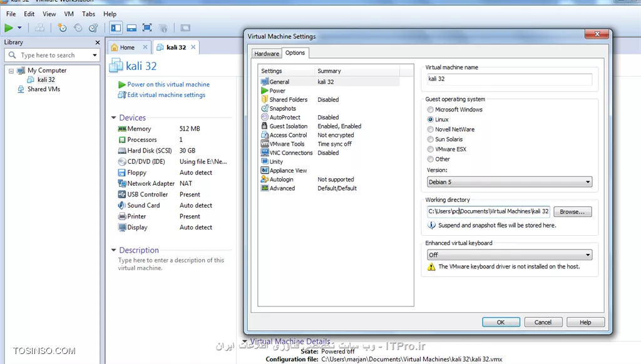The height and width of the screenshot is (364, 641).
Task: Choose VMware ESX guest OS radio button
Action: pos(431,149)
